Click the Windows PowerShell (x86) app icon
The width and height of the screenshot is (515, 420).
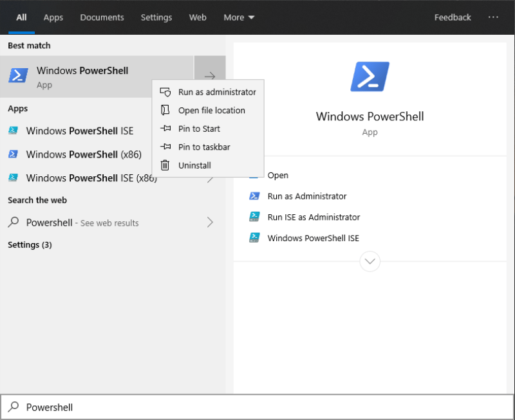(x=13, y=154)
